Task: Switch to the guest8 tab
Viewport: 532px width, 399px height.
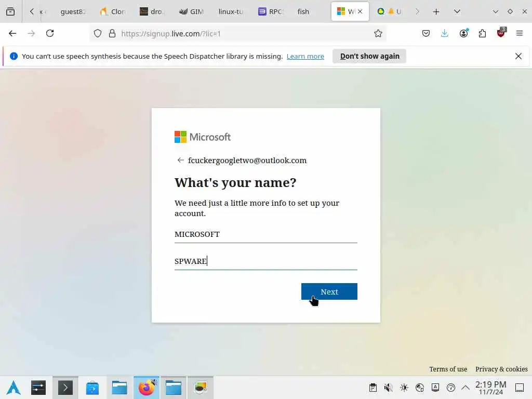Action: coord(72,11)
